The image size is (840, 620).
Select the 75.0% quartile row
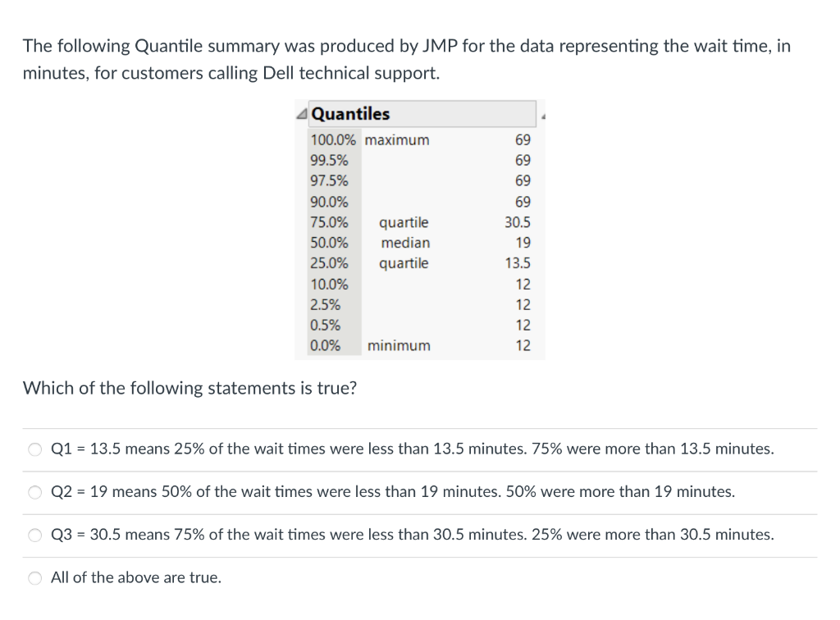tap(394, 222)
